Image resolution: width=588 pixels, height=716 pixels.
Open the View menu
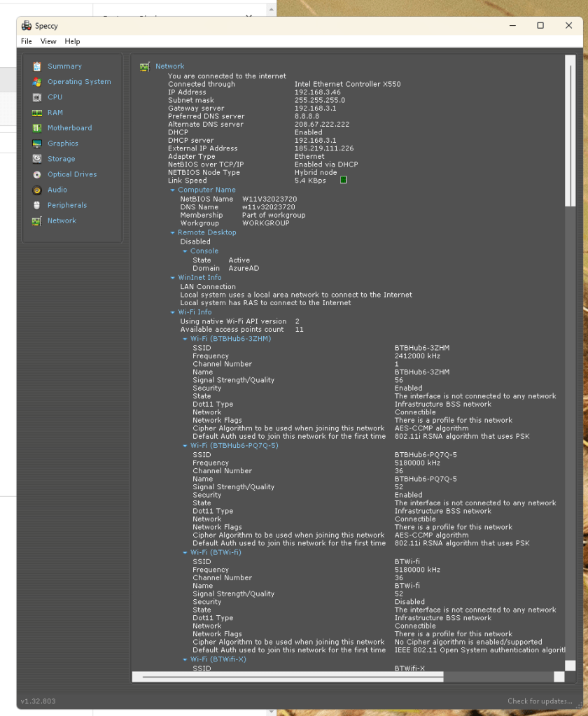[48, 41]
